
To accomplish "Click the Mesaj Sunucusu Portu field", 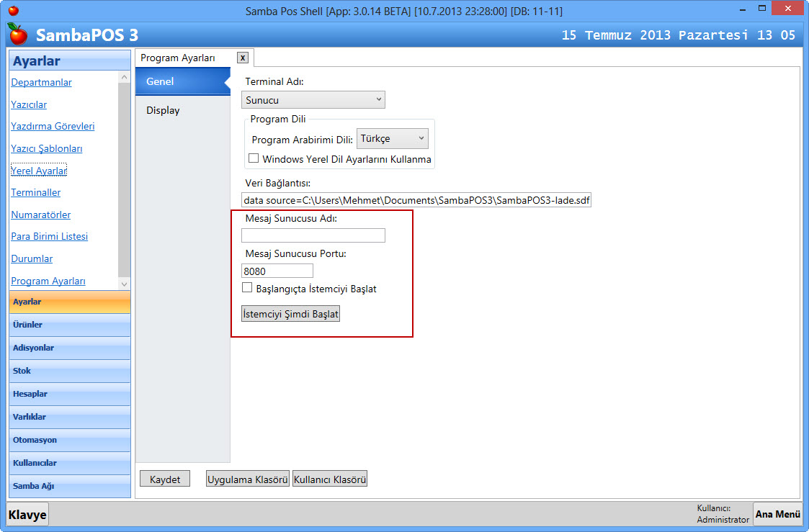I will coord(277,271).
